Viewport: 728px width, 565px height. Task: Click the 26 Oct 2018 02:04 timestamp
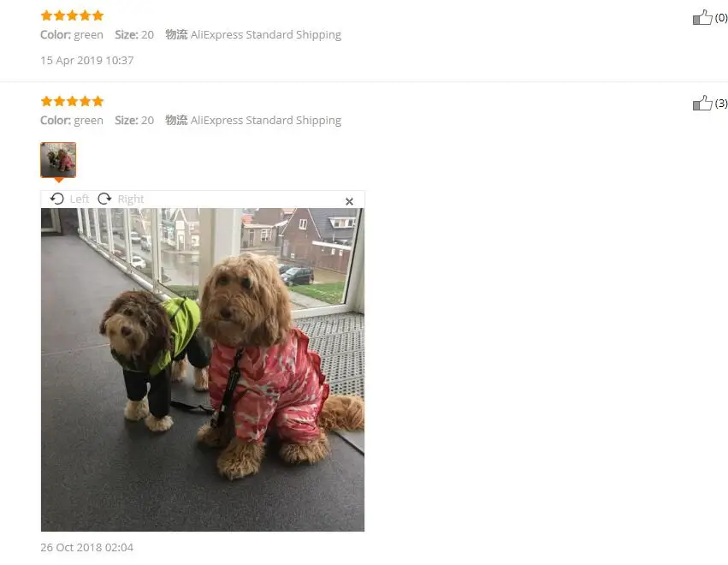tap(86, 547)
